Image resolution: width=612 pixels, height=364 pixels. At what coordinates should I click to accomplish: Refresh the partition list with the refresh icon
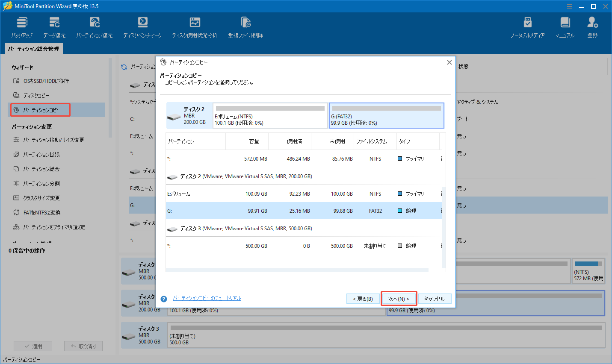[124, 67]
